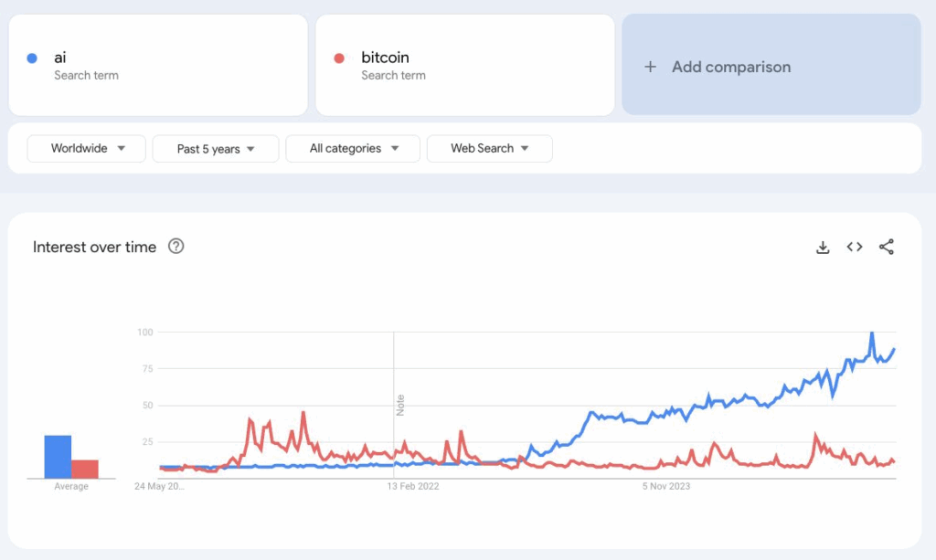This screenshot has width=936, height=560.
Task: Click the help question mark beside Interest over time
Action: [177, 247]
